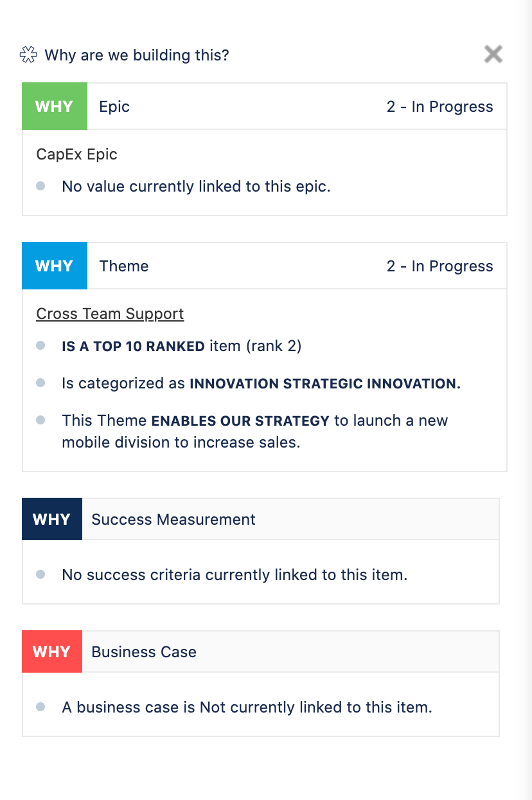Select the Success Measurement section header
The width and height of the screenshot is (532, 800).
click(173, 520)
